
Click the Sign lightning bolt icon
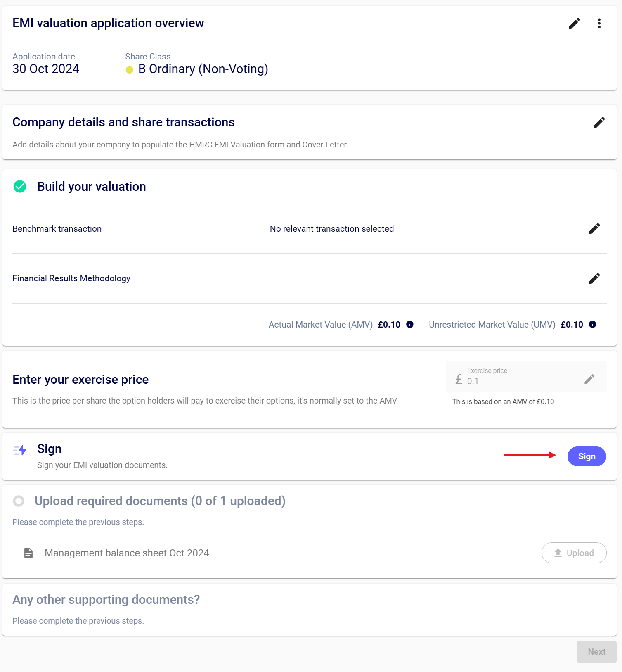(20, 450)
